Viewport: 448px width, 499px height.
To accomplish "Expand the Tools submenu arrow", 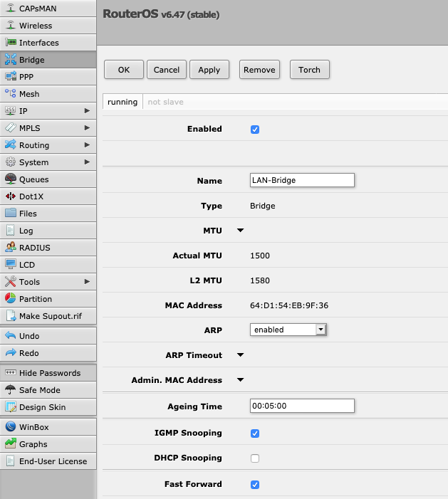I will [x=87, y=282].
